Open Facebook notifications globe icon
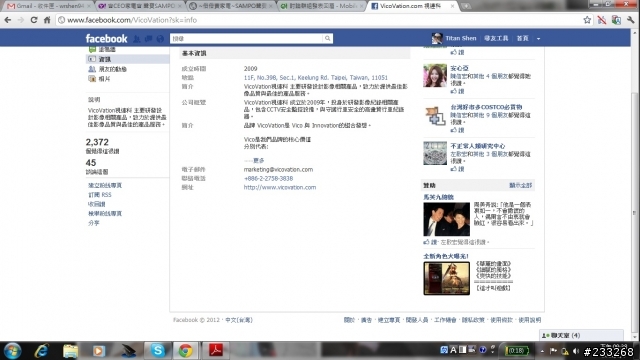This screenshot has width=640, height=360. coord(160,39)
